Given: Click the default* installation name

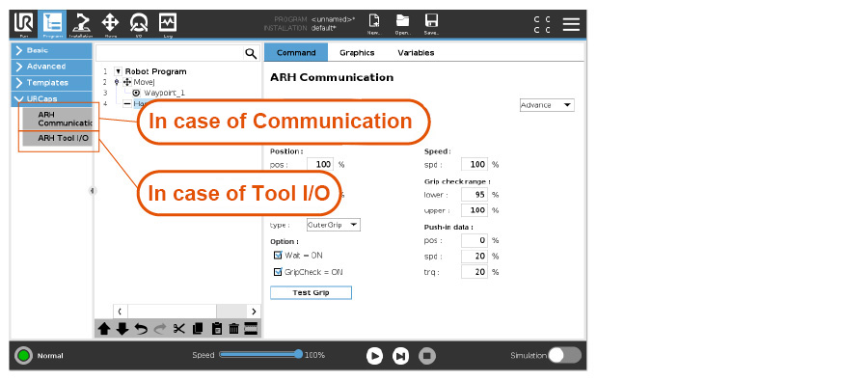Looking at the screenshot, I should point(324,28).
